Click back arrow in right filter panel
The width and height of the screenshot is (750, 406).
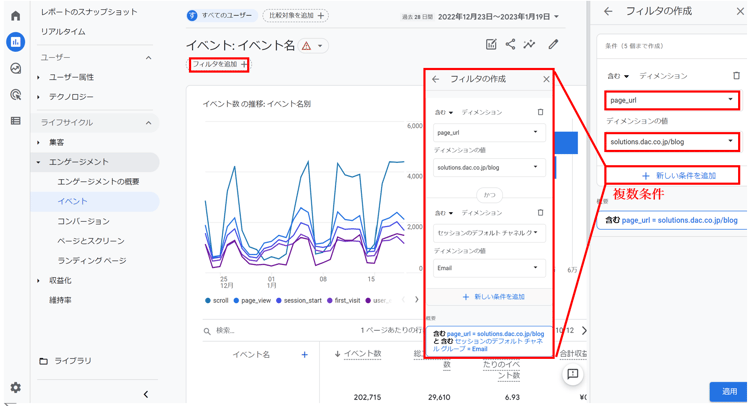pyautogui.click(x=608, y=12)
